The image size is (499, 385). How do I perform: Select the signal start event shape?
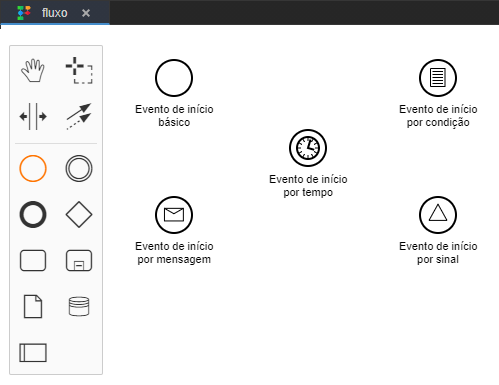tap(438, 215)
